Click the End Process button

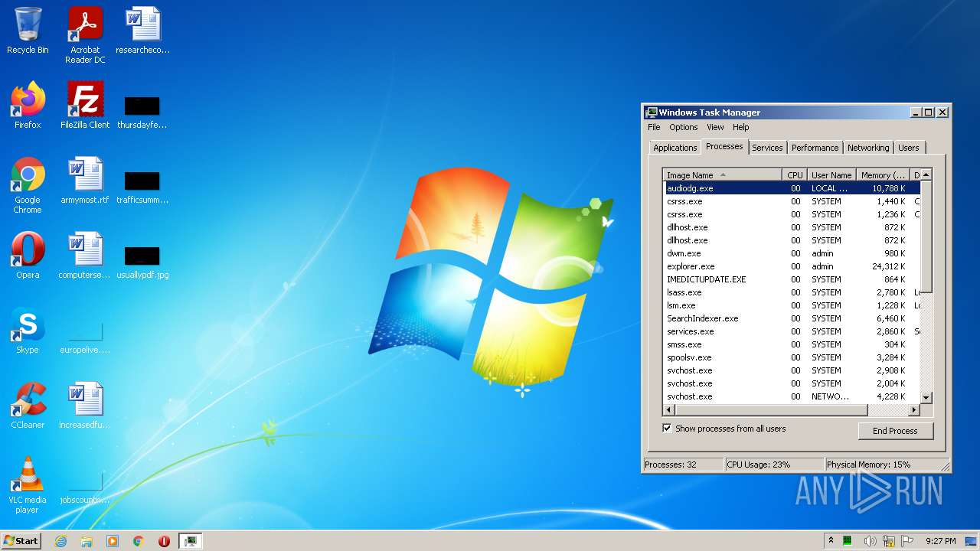895,431
